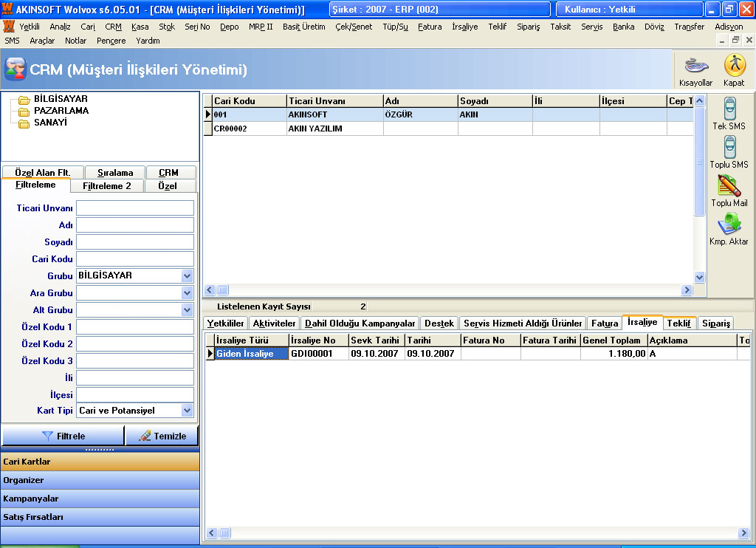This screenshot has width=756, height=548.
Task: Open the Grubu dropdown showing BİLGİSAYAR
Action: [187, 276]
